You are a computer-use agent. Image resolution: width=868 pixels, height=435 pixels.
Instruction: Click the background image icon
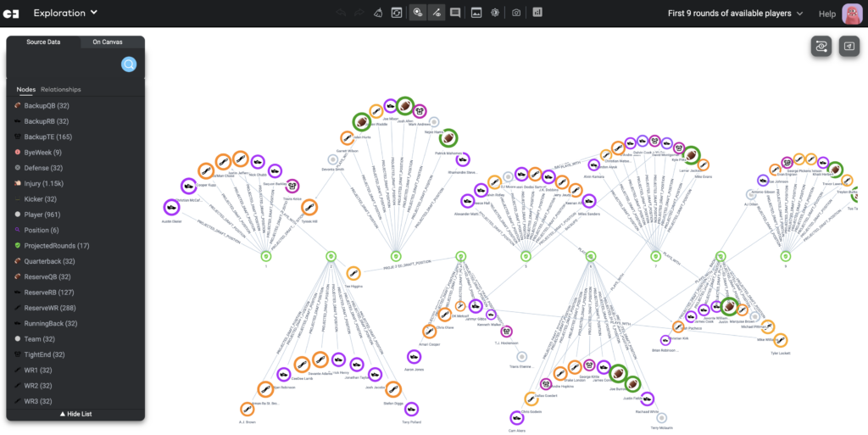pyautogui.click(x=476, y=13)
